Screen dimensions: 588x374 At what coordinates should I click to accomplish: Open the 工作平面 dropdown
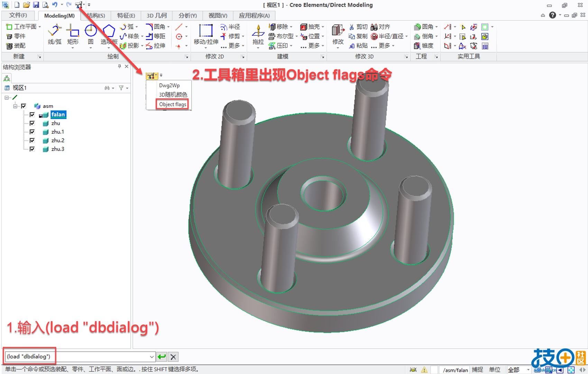(40, 27)
